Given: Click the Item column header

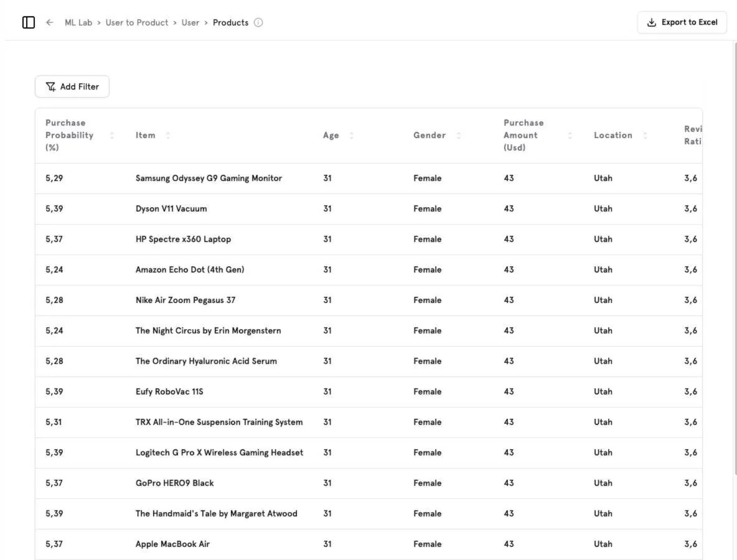Looking at the screenshot, I should coord(145,135).
